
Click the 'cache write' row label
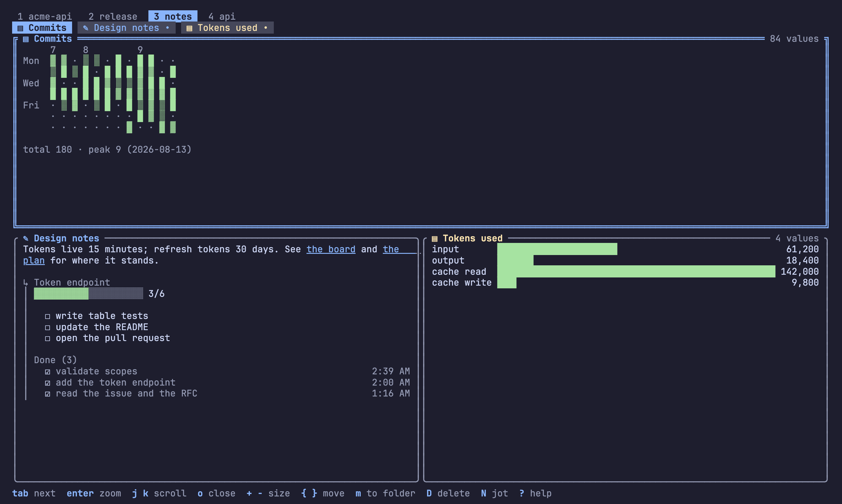click(x=462, y=283)
